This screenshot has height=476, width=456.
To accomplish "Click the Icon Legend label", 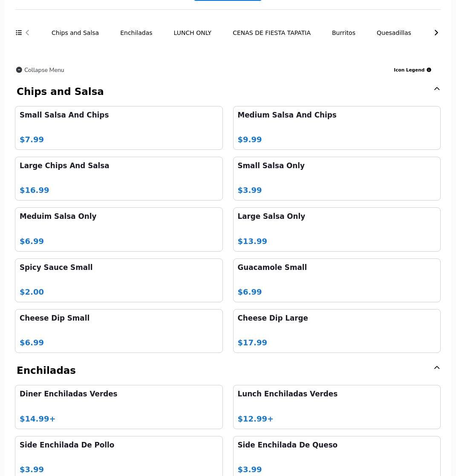I will point(409,70).
